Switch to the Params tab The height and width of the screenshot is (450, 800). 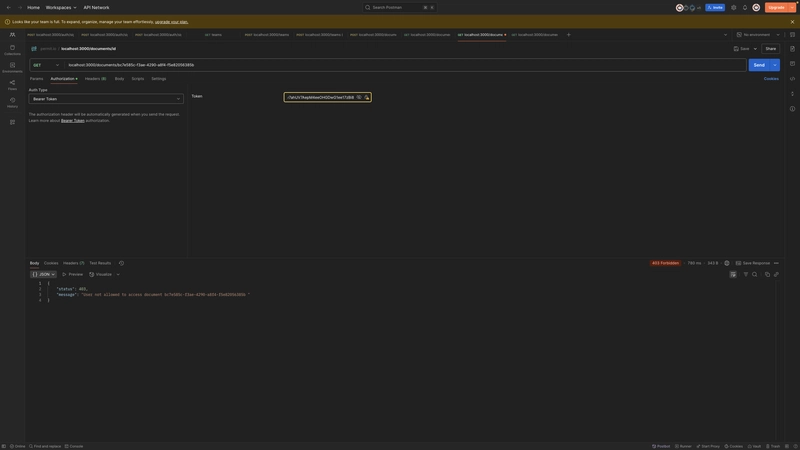pos(36,79)
